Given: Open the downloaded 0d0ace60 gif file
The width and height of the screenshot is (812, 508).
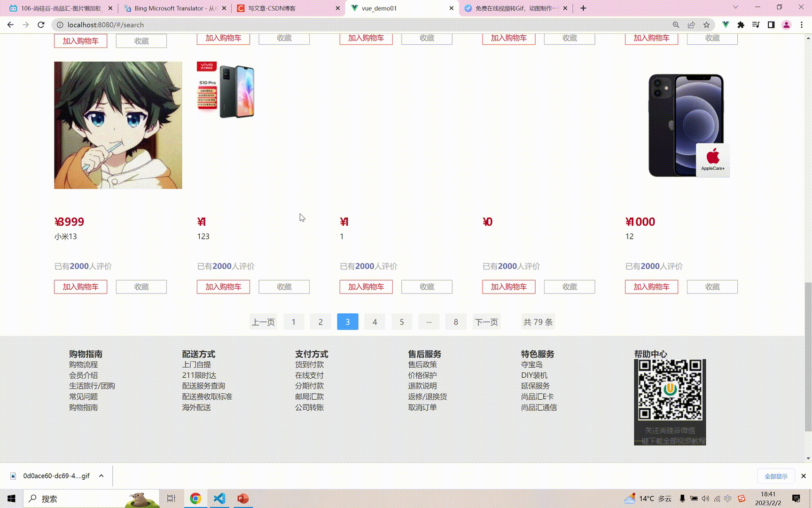Looking at the screenshot, I should [x=56, y=476].
